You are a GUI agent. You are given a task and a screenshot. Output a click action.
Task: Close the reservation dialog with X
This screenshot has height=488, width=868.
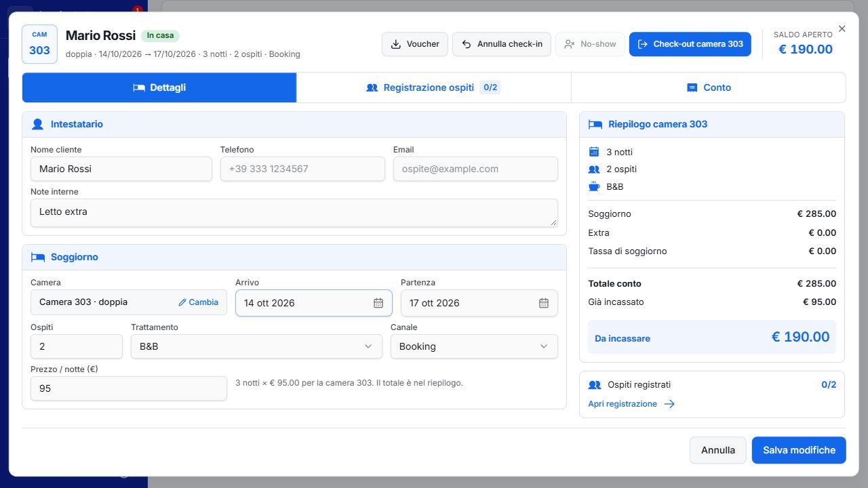[842, 28]
